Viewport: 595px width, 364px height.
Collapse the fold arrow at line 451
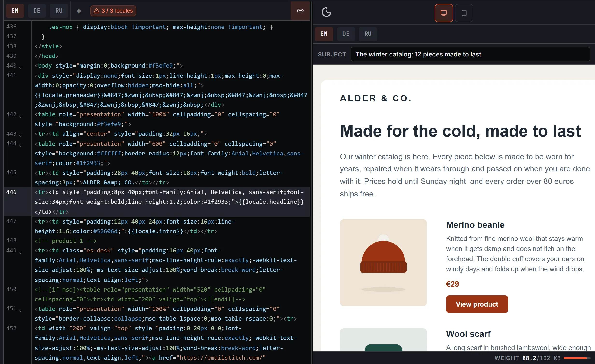pyautogui.click(x=20, y=311)
